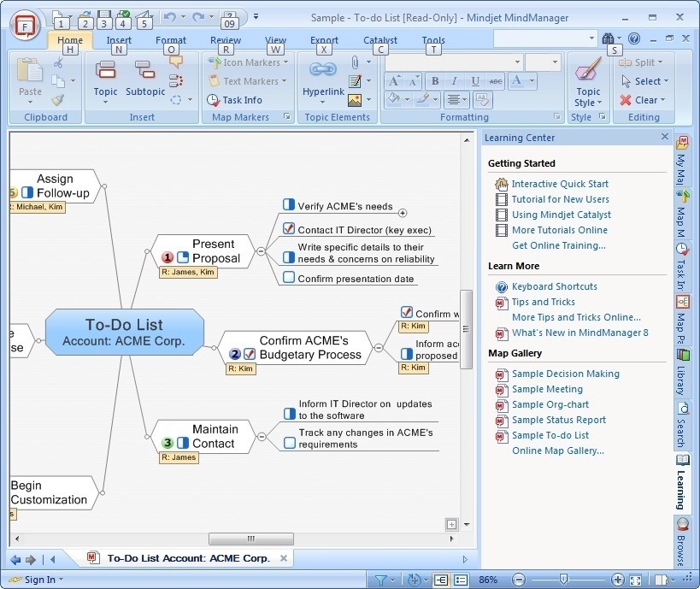Open the help question mark icon
Screen dimensions: 700x589
pyautogui.click(x=634, y=38)
